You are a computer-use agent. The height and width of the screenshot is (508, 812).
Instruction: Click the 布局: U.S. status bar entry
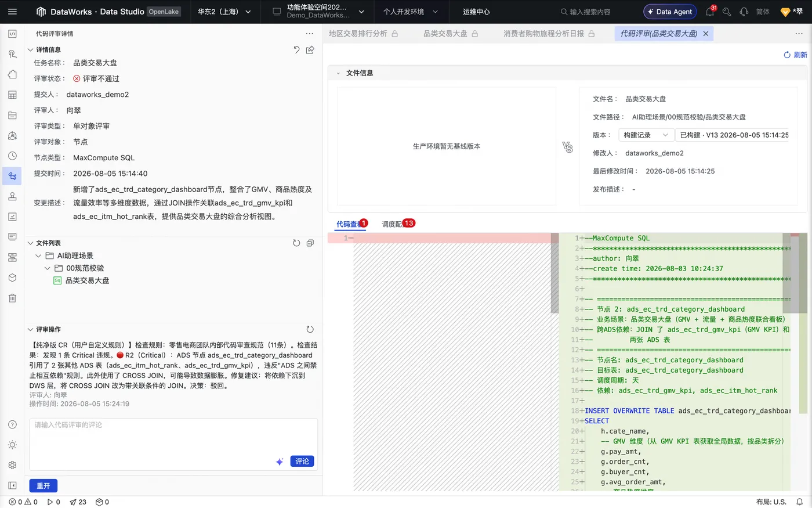(771, 502)
